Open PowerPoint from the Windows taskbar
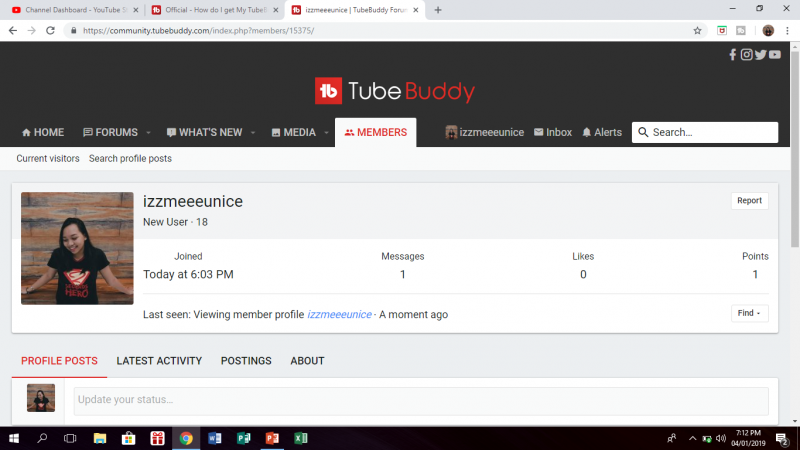 [272, 438]
